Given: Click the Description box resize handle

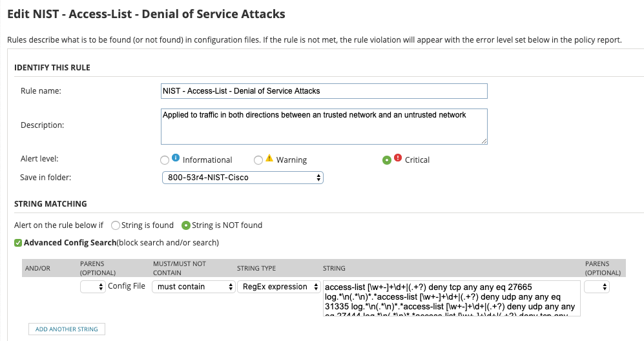Looking at the screenshot, I should (x=484, y=140).
